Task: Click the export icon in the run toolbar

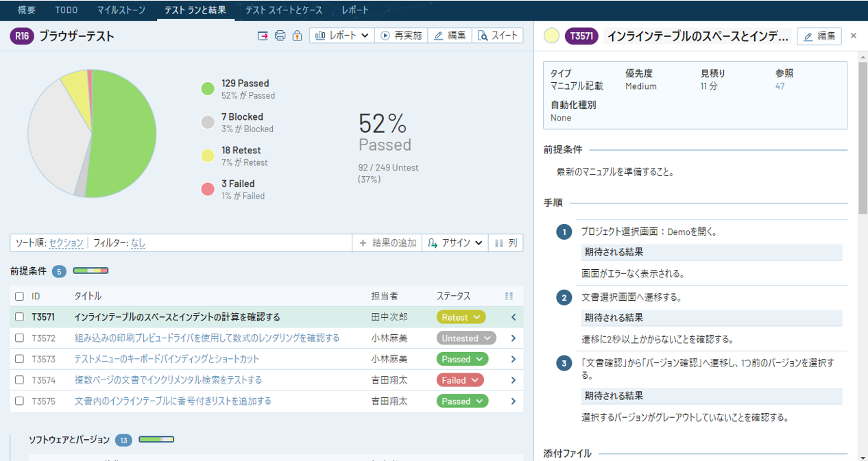Action: click(263, 36)
